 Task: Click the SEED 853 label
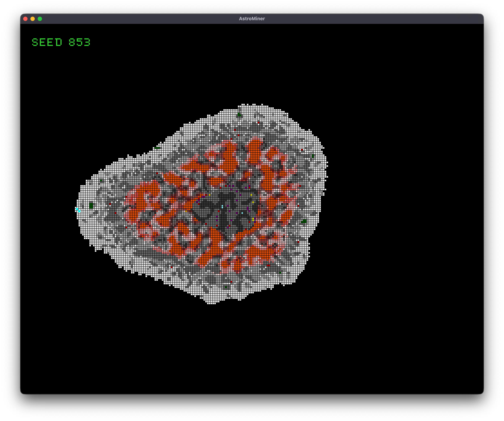point(61,42)
